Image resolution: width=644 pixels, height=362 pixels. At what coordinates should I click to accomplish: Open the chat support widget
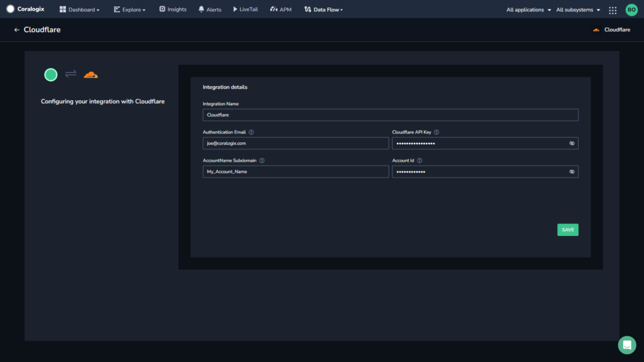(627, 345)
